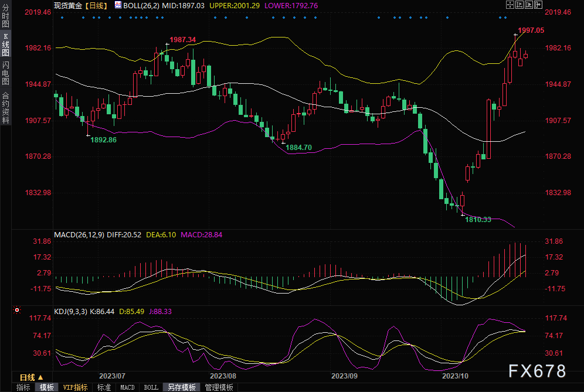
Task: Click the chart play-forward icon
Action: [529, 5]
